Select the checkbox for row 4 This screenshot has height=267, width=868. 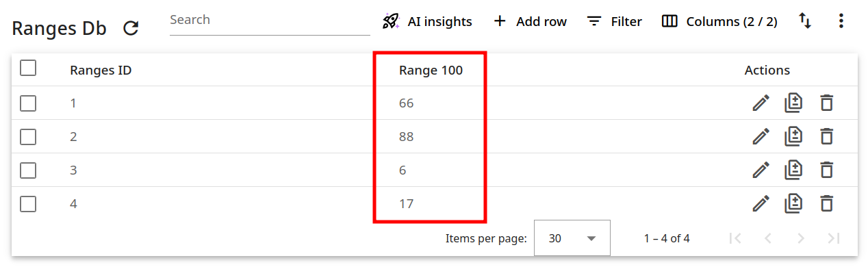(x=28, y=203)
